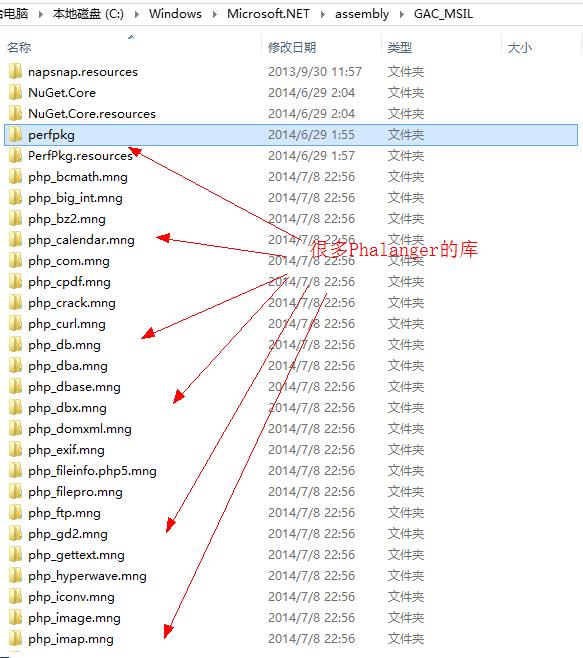Click the php_exif.mng folder icon
The image size is (583, 658).
click(x=15, y=450)
